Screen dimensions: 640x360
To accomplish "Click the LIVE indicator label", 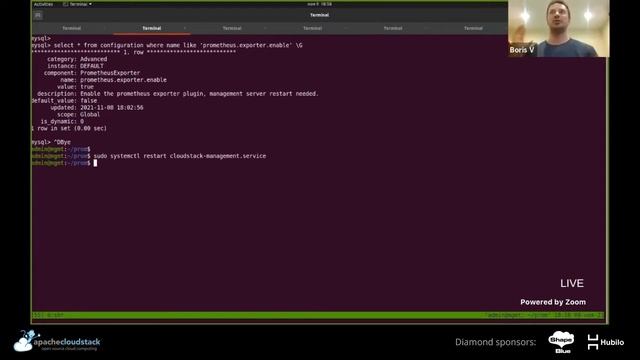I will (x=571, y=283).
